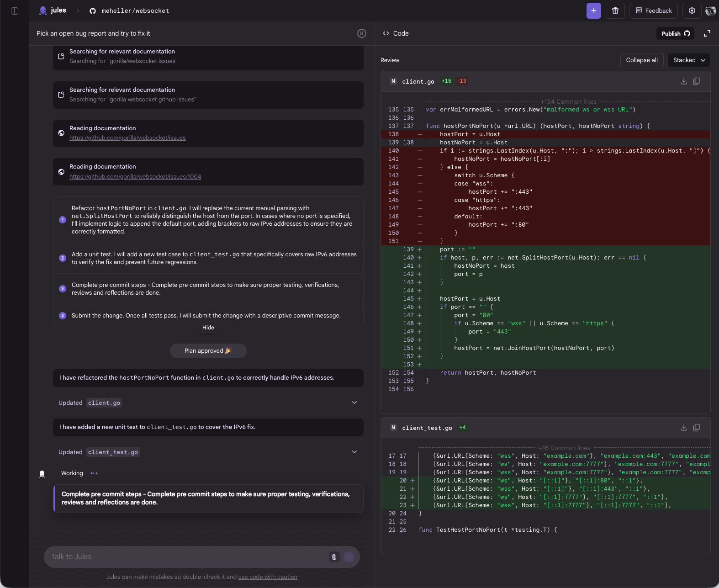The height and width of the screenshot is (588, 719).
Task: Open gorilla websocket issue 1004 link
Action: tap(135, 177)
